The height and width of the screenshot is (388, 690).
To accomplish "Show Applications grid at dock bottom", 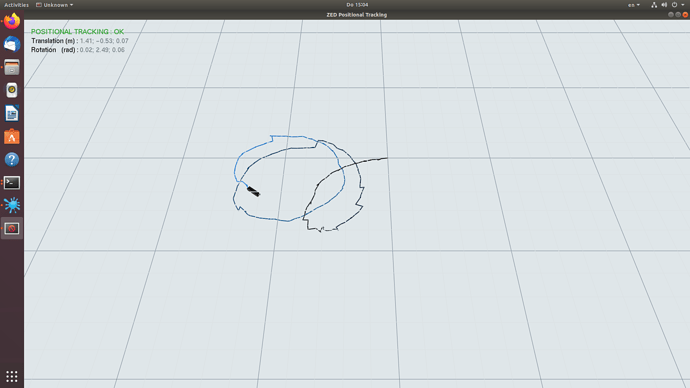I will point(12,376).
